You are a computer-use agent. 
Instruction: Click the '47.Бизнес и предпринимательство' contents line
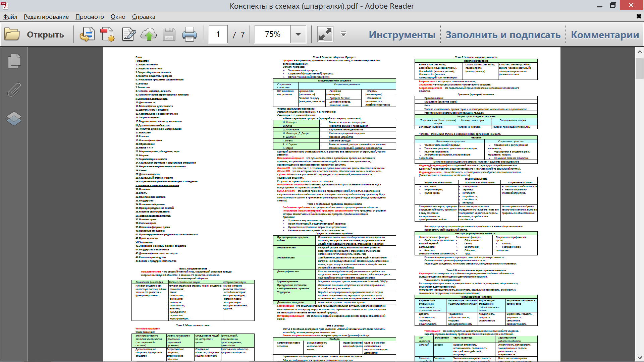[156, 261]
